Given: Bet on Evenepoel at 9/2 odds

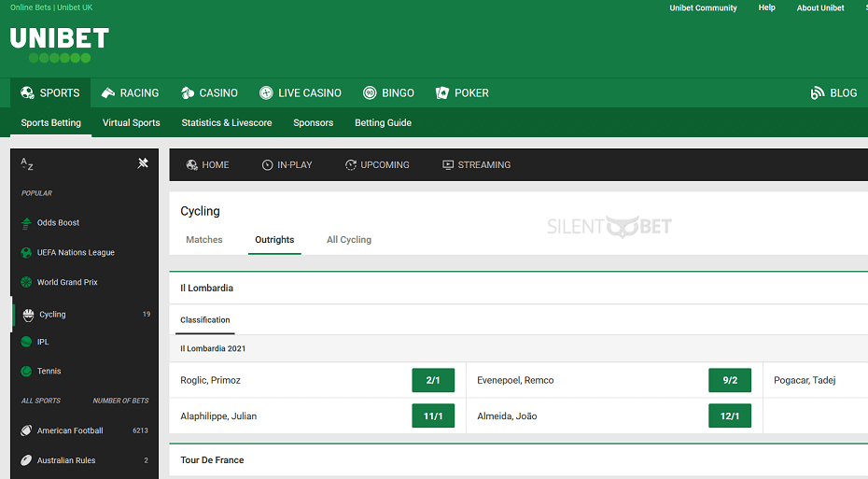Looking at the screenshot, I should [730, 380].
